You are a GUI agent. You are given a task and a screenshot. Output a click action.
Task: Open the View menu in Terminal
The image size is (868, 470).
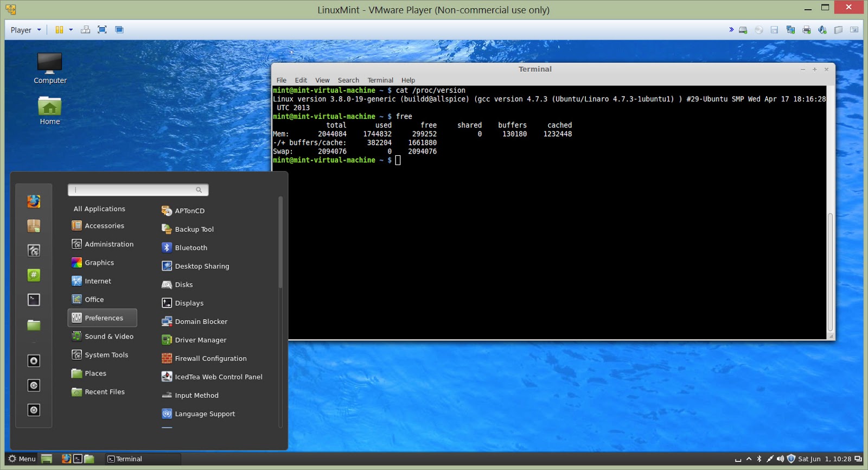(x=322, y=80)
